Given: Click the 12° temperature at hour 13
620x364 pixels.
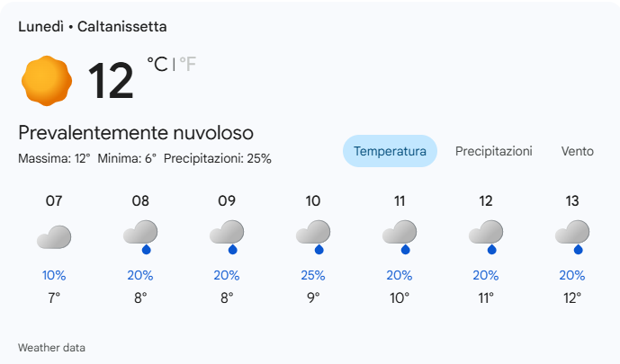Looking at the screenshot, I should click(572, 297).
